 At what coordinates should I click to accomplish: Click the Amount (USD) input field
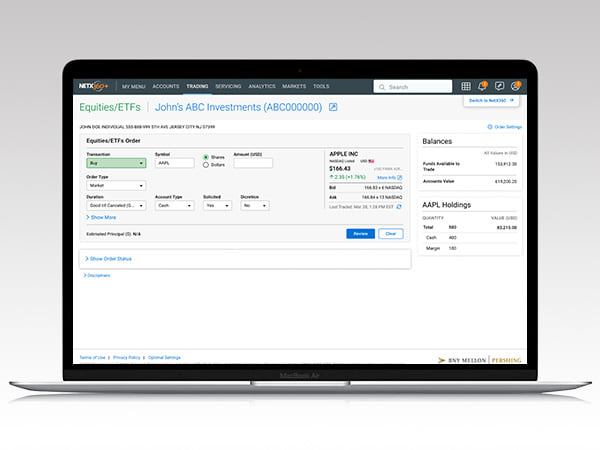tap(252, 162)
